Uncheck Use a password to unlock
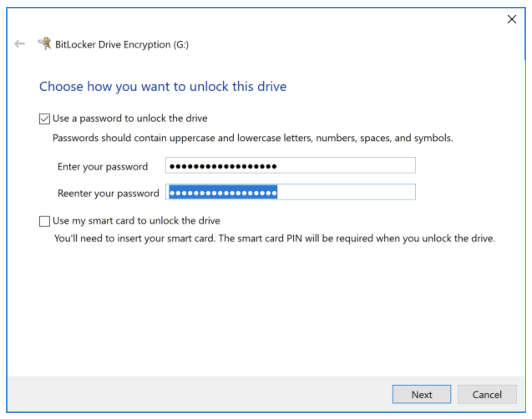This screenshot has width=532, height=419. click(44, 119)
